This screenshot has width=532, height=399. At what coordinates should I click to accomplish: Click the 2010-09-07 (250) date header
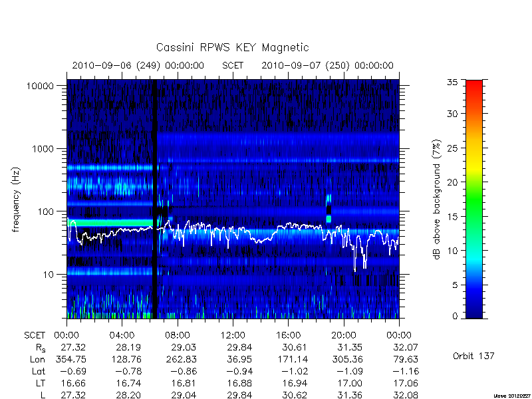click(327, 65)
